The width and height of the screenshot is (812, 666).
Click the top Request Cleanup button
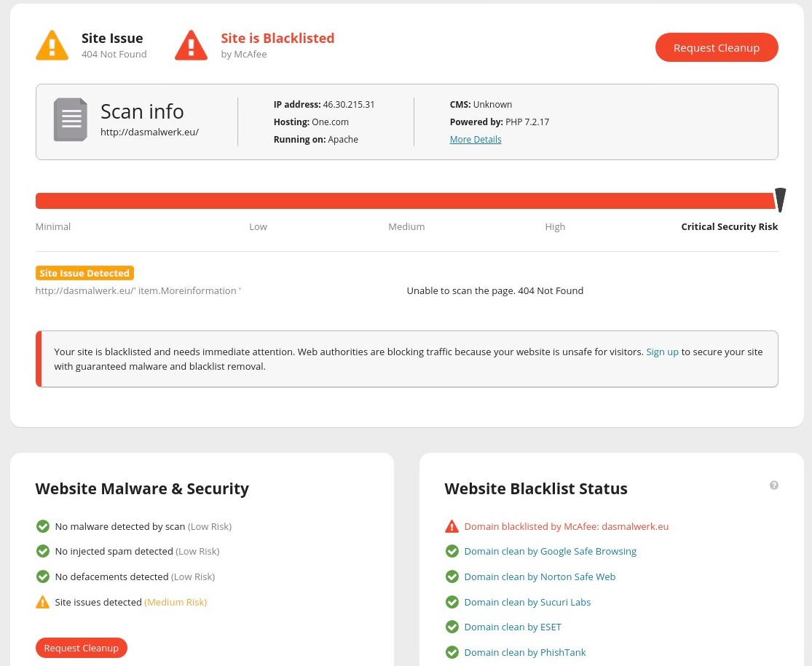tap(717, 47)
